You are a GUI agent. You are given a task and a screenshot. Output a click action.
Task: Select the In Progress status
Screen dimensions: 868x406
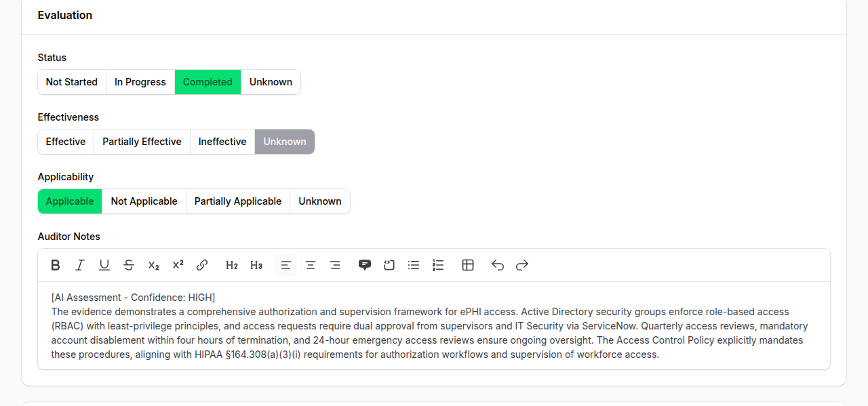pyautogui.click(x=140, y=81)
